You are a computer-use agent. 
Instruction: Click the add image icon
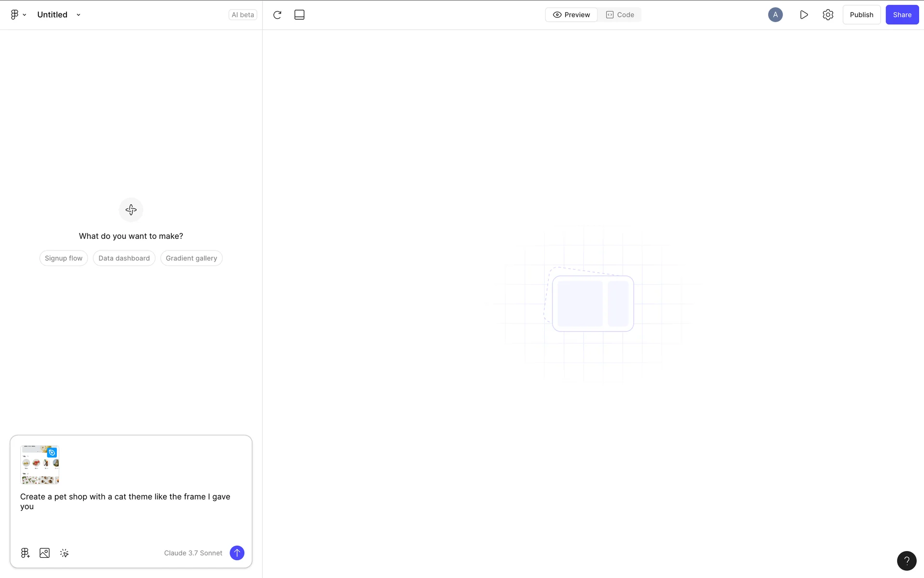pyautogui.click(x=45, y=553)
